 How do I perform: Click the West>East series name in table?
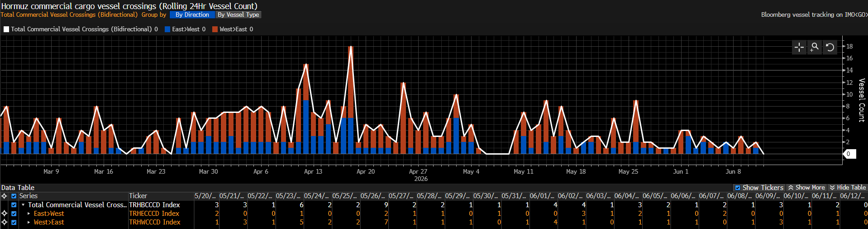coord(49,222)
